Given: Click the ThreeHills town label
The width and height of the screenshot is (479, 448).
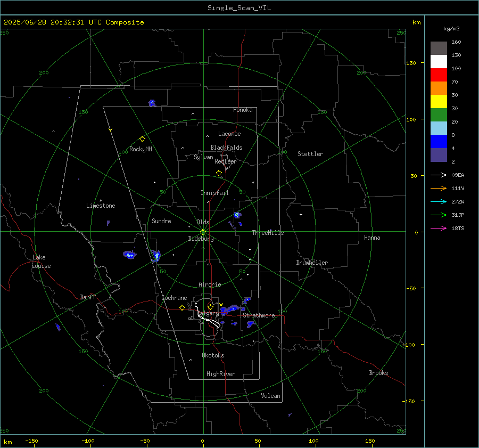Looking at the screenshot, I should point(268,233).
